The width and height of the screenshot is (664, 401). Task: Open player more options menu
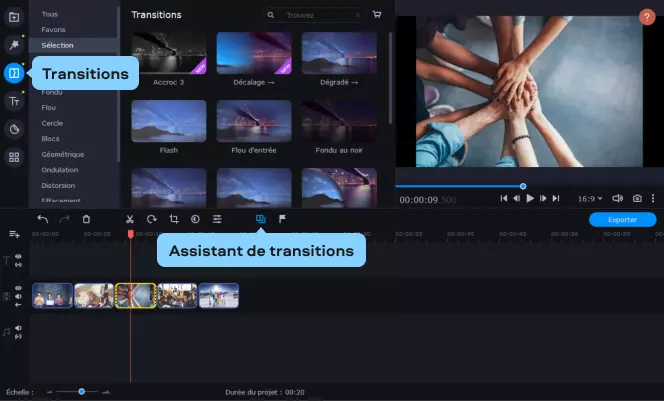click(x=653, y=198)
